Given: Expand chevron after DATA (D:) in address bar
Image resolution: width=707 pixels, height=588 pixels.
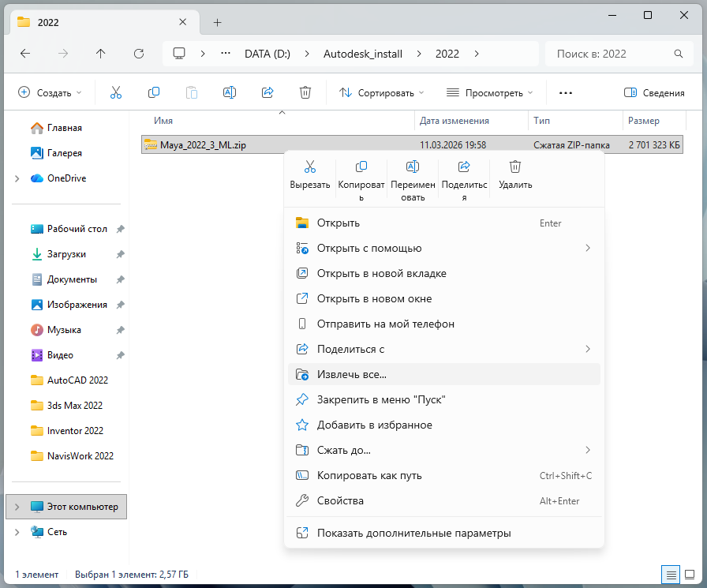Looking at the screenshot, I should (307, 54).
